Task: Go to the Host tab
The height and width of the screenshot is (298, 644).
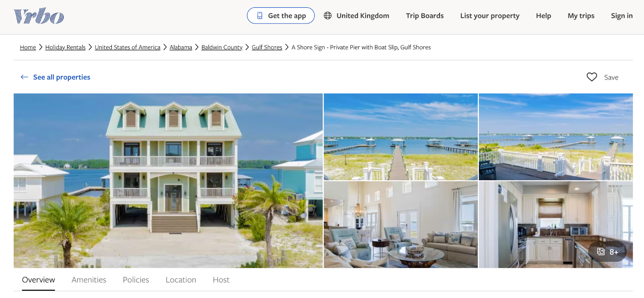Action: (x=221, y=280)
